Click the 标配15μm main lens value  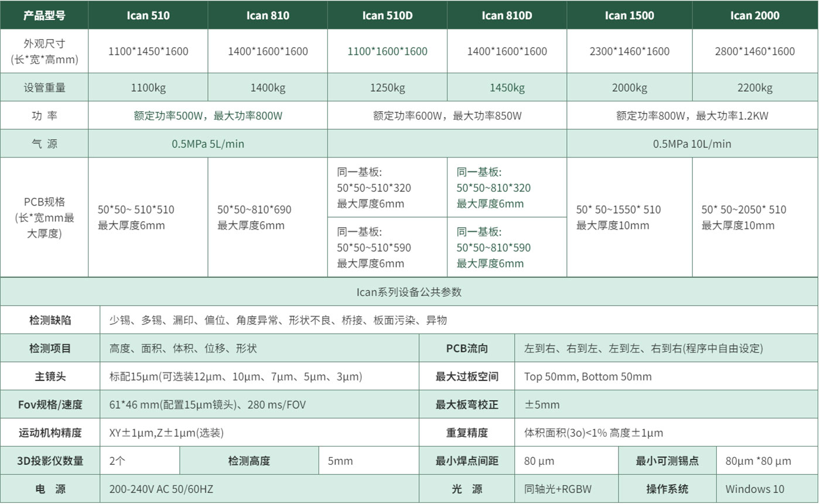point(235,377)
